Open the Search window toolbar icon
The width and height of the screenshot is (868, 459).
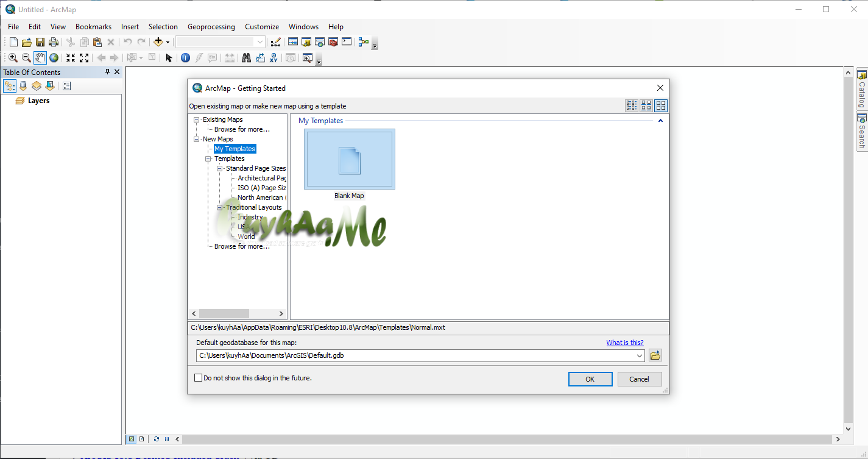(320, 42)
